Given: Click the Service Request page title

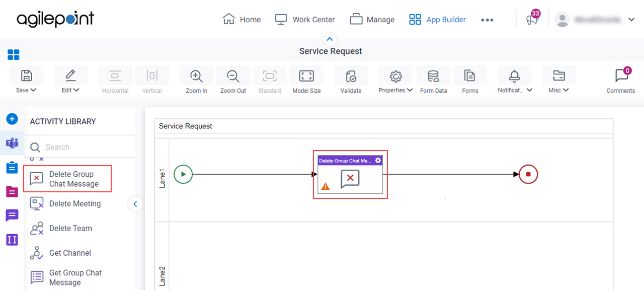Looking at the screenshot, I should (x=331, y=51).
